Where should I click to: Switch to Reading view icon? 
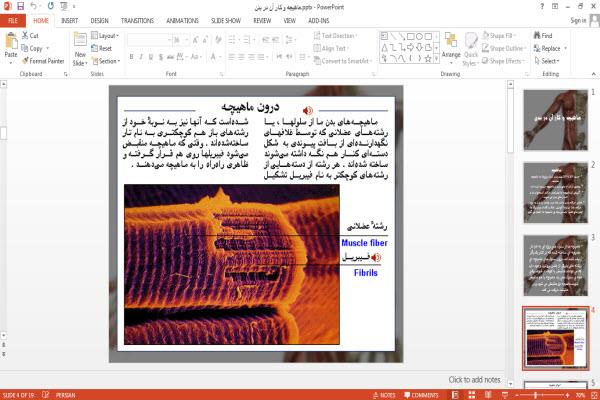[x=488, y=395]
